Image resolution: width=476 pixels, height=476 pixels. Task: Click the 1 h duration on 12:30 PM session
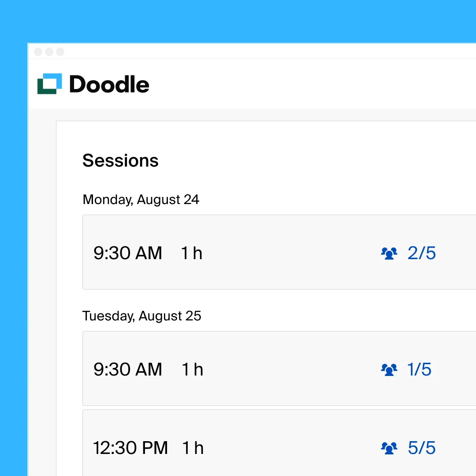pyautogui.click(x=193, y=448)
